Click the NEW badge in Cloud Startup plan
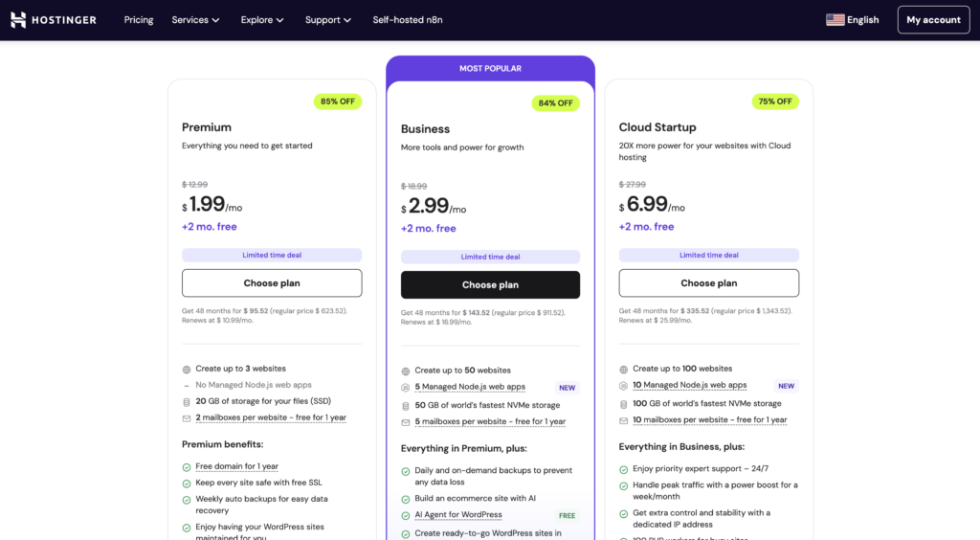 pyautogui.click(x=786, y=386)
